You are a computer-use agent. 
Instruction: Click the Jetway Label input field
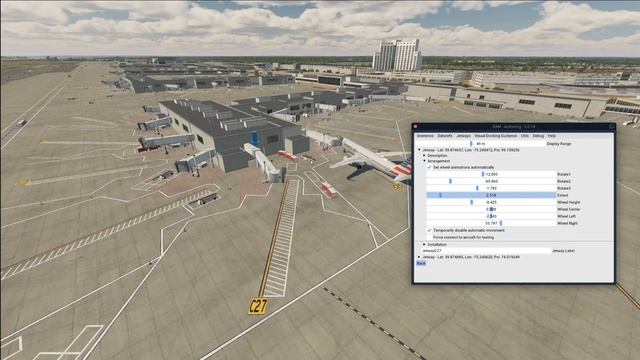[x=485, y=251]
